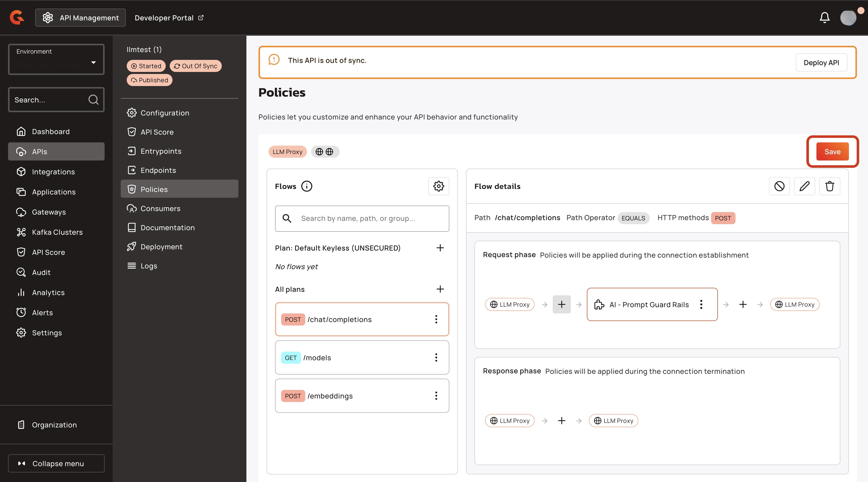Viewport: 868px width, 482px height.
Task: Go to Gateways in the sidebar
Action: coord(49,212)
